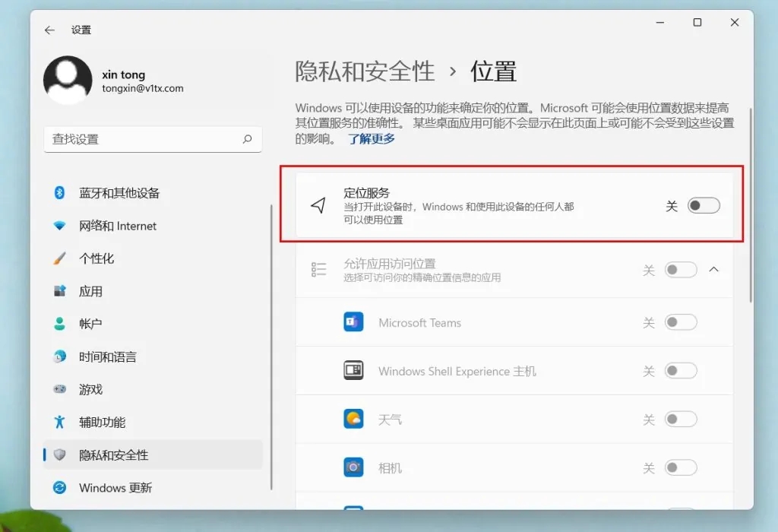Viewport: 778px width, 532px height.
Task: Toggle Microsoft Teams location access switch
Action: (680, 322)
